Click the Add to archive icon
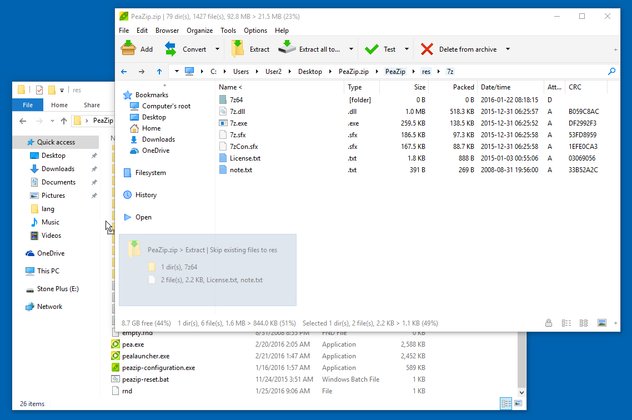Viewport: 632px width, 420px height. [128, 48]
